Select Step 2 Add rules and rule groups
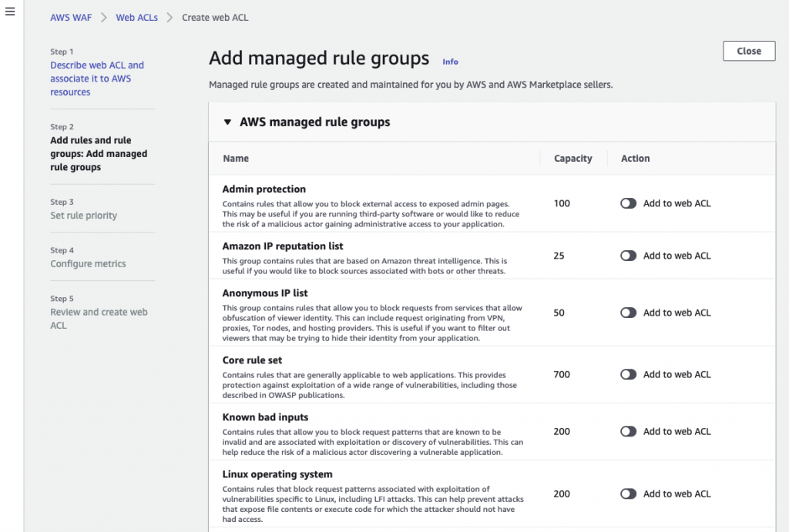 [99, 153]
